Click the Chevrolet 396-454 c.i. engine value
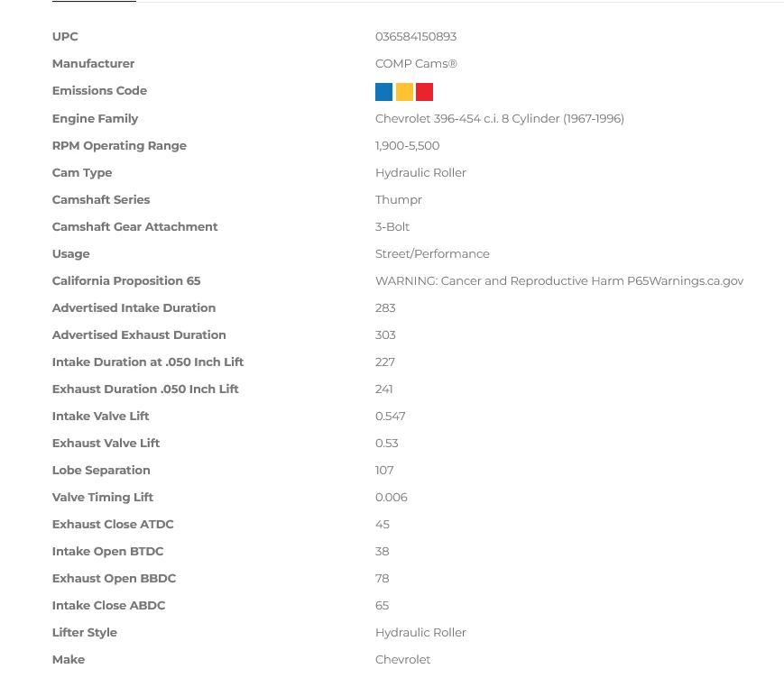Image resolution: width=784 pixels, height=678 pixels. point(499,119)
